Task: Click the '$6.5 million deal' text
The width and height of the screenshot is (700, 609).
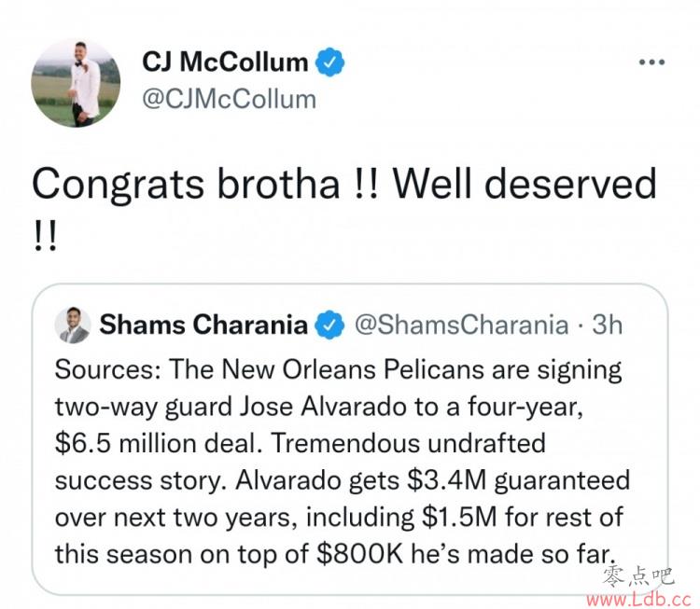Action: 159,444
